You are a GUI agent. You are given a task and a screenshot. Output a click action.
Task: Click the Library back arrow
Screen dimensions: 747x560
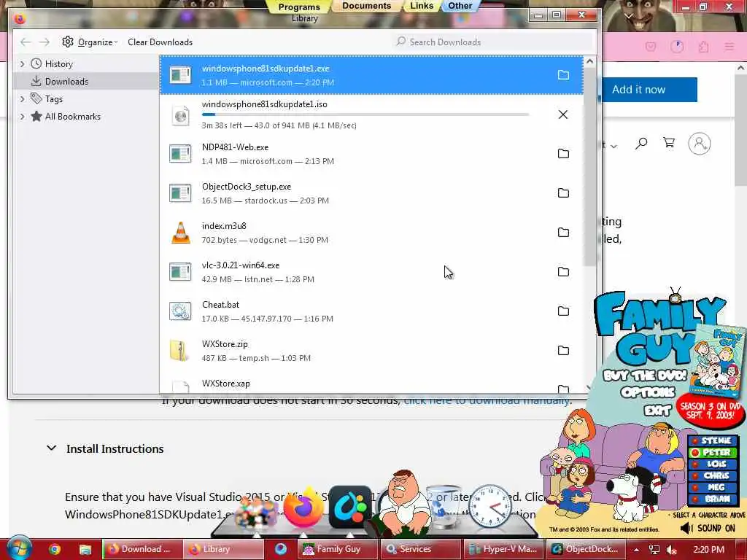click(26, 42)
